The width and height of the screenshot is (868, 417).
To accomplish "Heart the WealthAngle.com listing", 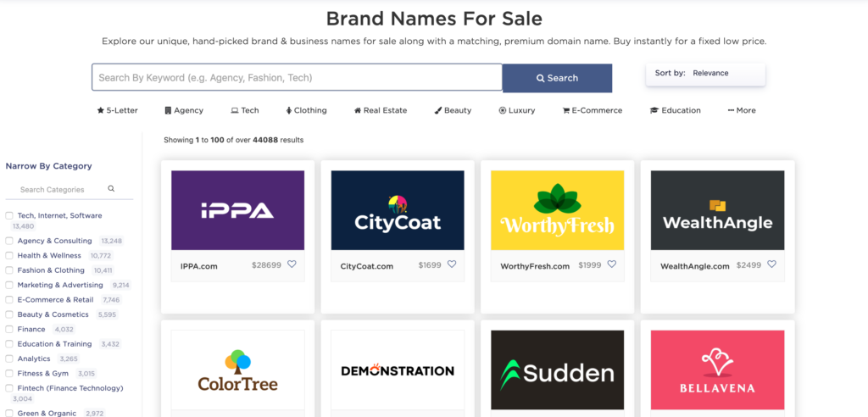I will coord(771,264).
